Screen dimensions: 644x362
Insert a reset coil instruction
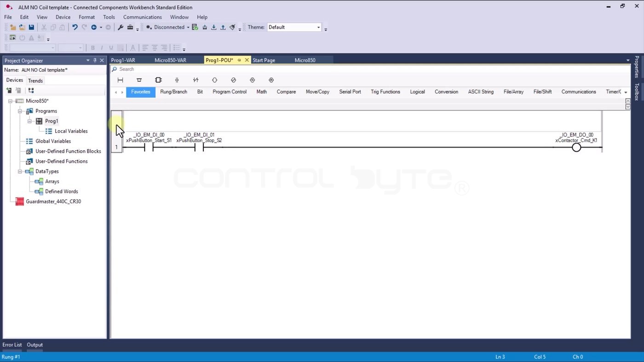click(x=271, y=80)
